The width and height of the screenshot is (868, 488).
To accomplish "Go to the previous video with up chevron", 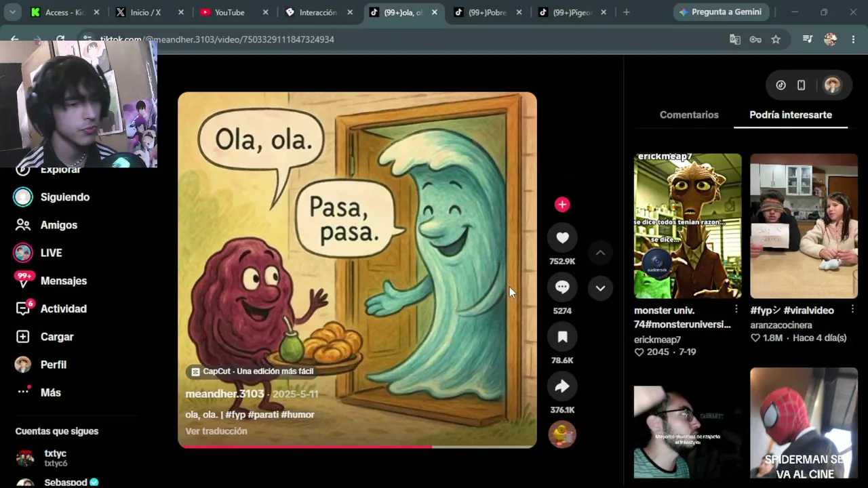I will tap(600, 253).
